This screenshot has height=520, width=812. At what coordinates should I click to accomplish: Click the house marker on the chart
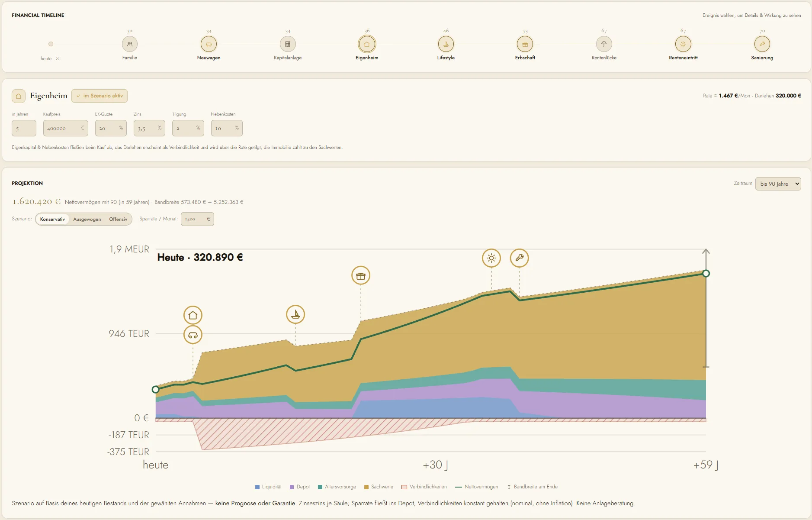point(193,315)
